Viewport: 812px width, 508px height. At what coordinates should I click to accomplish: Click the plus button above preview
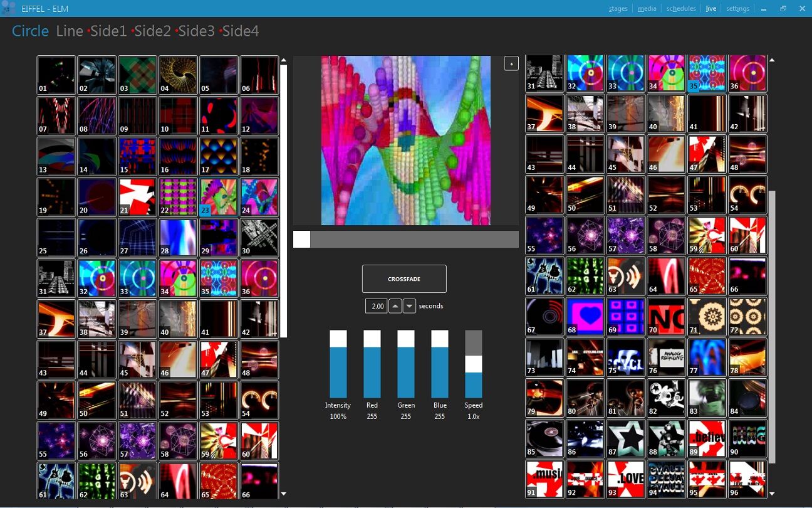click(x=511, y=63)
